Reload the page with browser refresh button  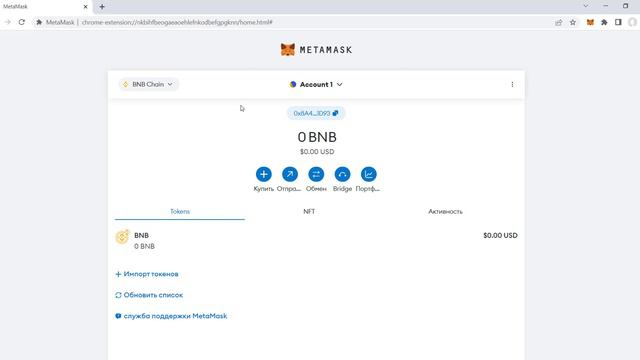tap(22, 22)
